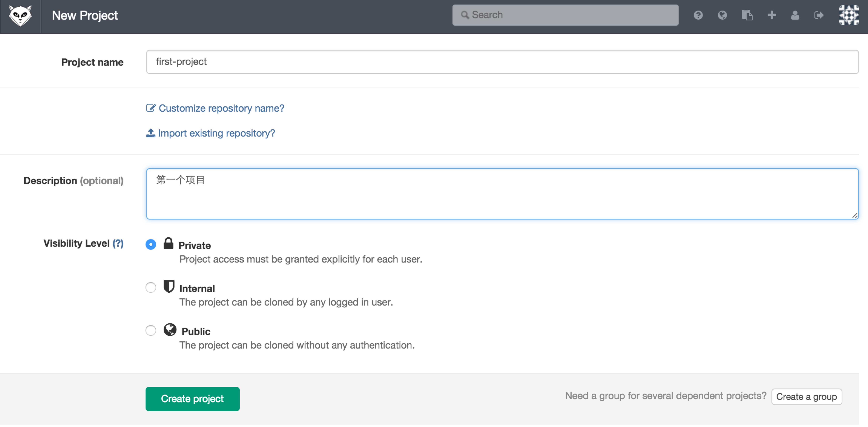Image resolution: width=868 pixels, height=427 pixels.
Task: Click the plus icon for new project
Action: pyautogui.click(x=772, y=15)
